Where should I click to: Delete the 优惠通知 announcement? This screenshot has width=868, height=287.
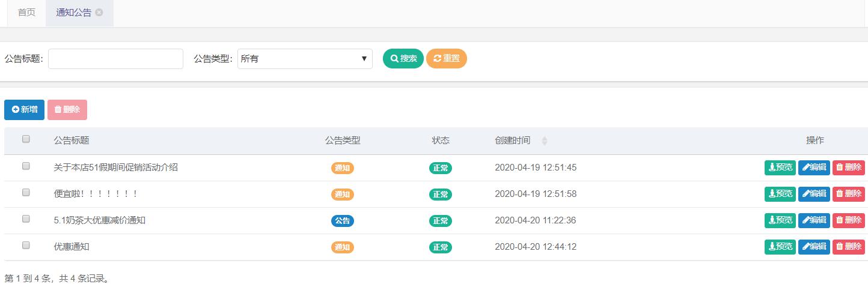849,247
